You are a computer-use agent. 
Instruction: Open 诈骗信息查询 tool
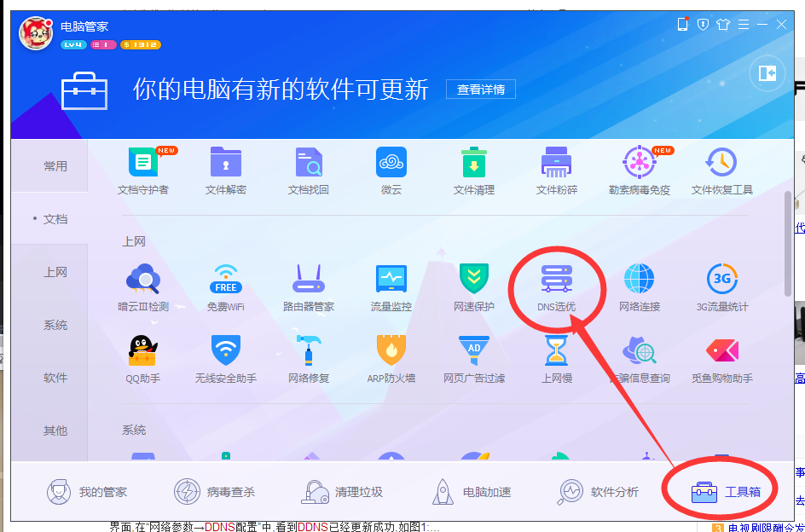click(640, 359)
